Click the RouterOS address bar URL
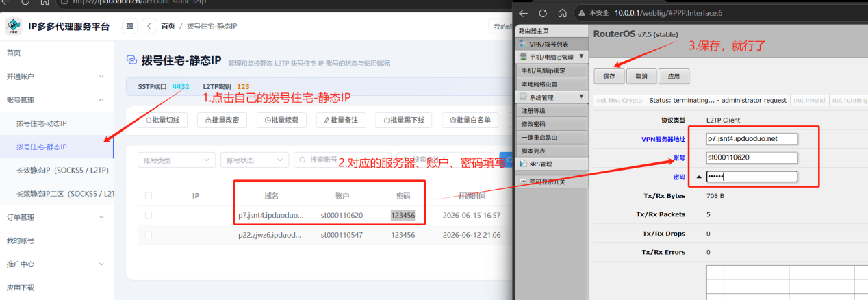Screen dimensions: 868x300 click(x=669, y=12)
